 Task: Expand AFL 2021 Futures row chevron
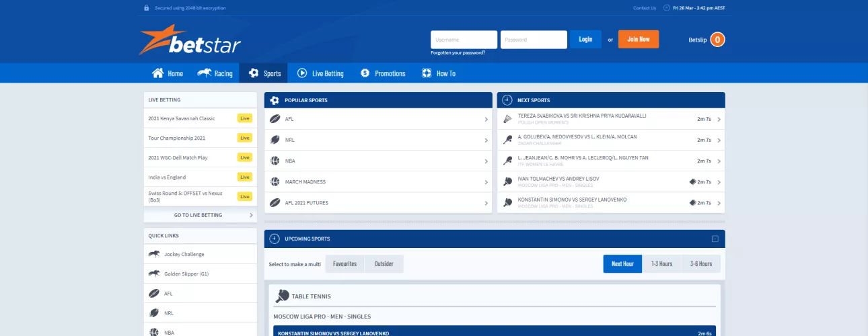(486, 202)
